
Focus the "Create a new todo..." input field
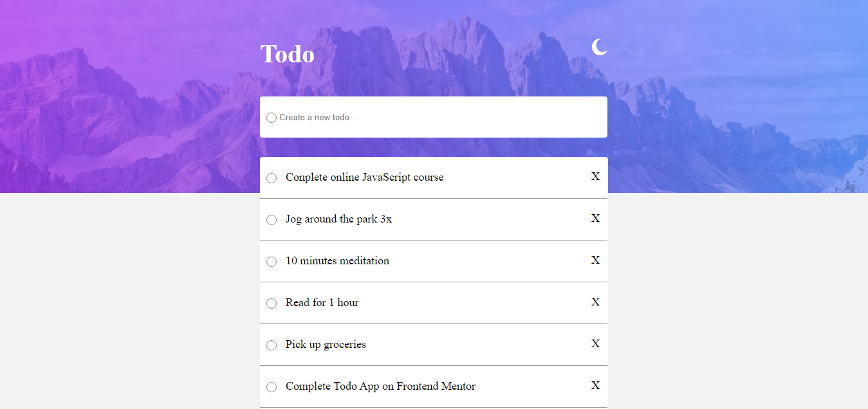point(438,118)
